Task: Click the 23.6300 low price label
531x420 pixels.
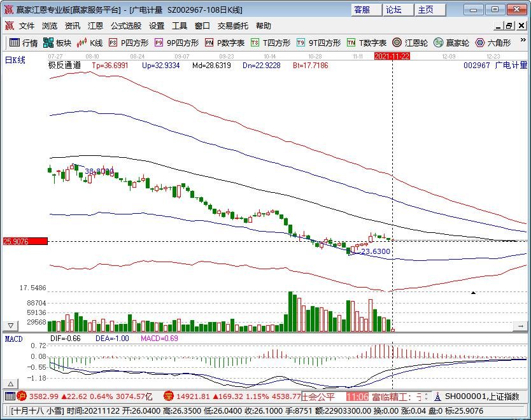Action: pyautogui.click(x=375, y=251)
